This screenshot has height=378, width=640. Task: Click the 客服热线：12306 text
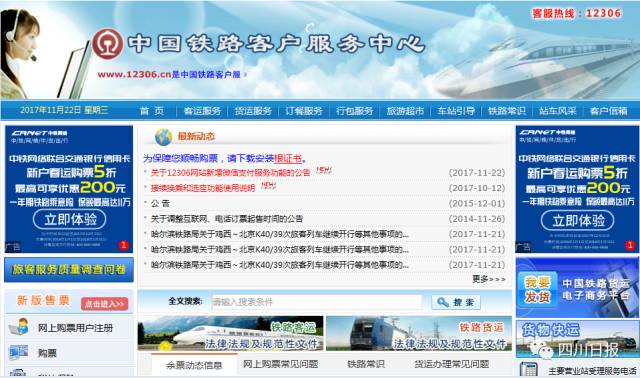click(576, 13)
